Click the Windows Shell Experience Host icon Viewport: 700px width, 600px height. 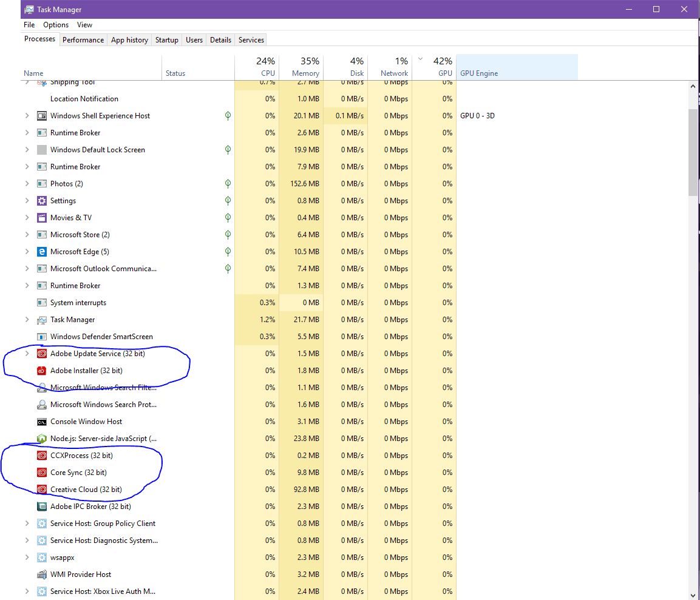(x=41, y=116)
